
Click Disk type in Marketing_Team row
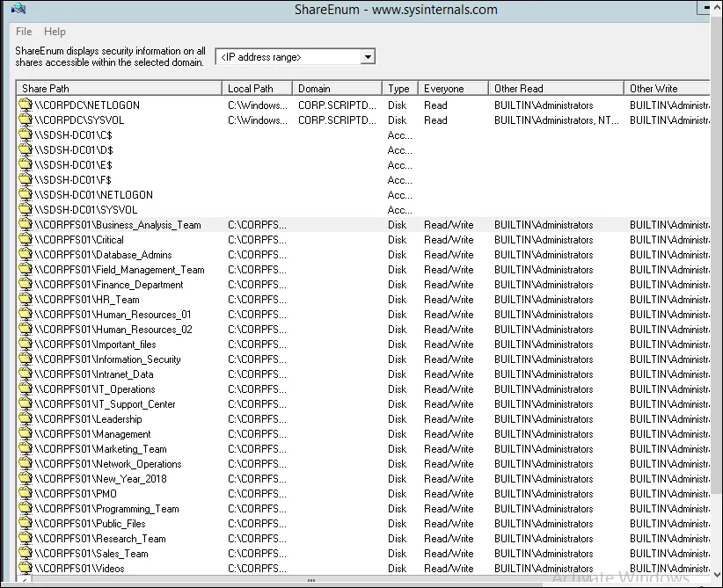pyautogui.click(x=397, y=449)
